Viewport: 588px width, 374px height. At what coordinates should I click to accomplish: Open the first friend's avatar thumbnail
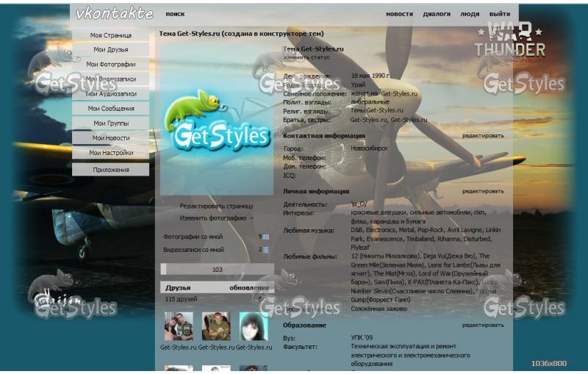coord(179,326)
